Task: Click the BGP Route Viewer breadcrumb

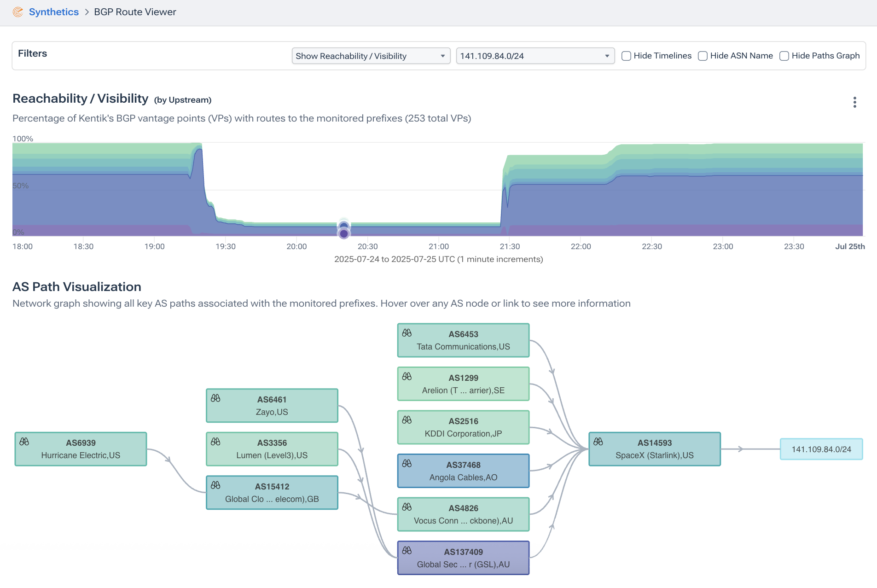Action: click(135, 12)
